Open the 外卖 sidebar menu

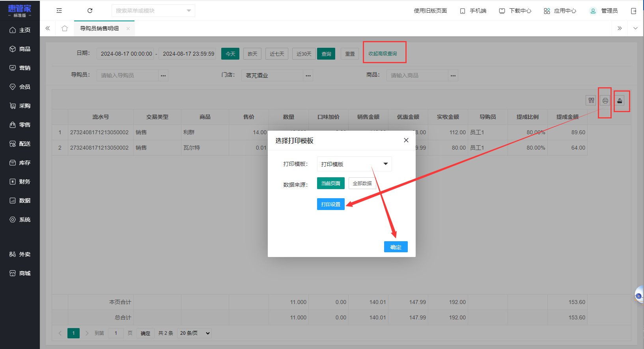pyautogui.click(x=20, y=254)
